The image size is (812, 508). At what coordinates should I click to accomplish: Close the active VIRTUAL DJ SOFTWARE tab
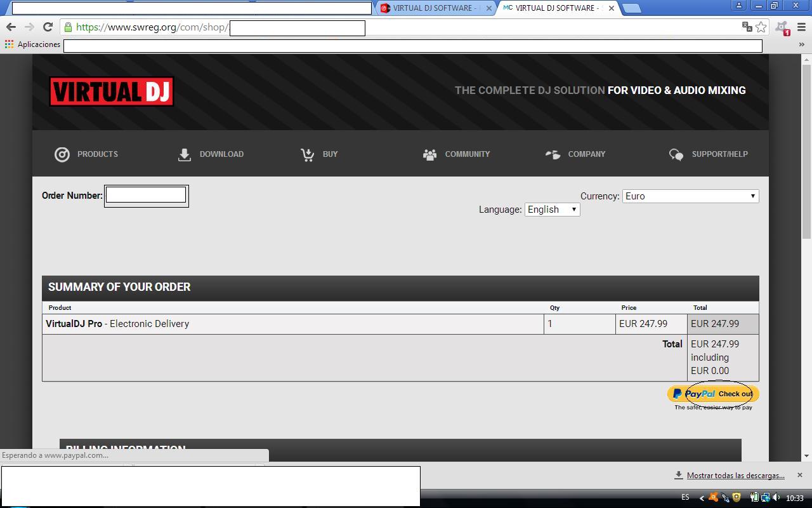[611, 8]
